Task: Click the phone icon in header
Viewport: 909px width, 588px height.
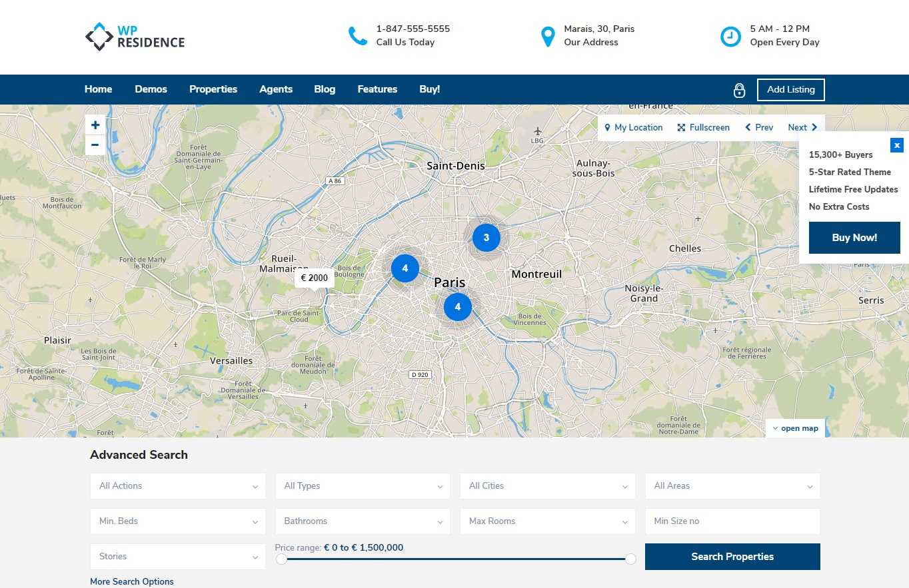Action: point(358,36)
